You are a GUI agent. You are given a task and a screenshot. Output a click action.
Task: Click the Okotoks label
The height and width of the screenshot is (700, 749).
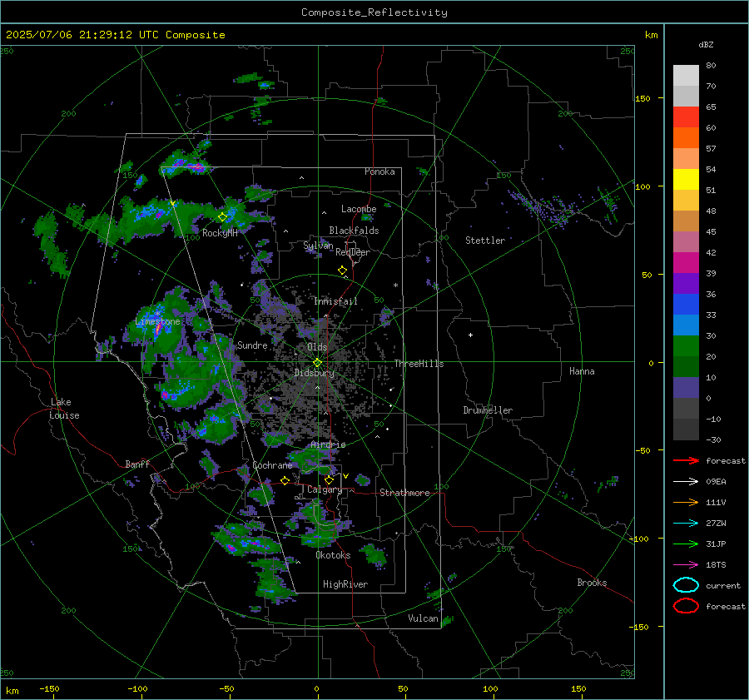click(333, 555)
